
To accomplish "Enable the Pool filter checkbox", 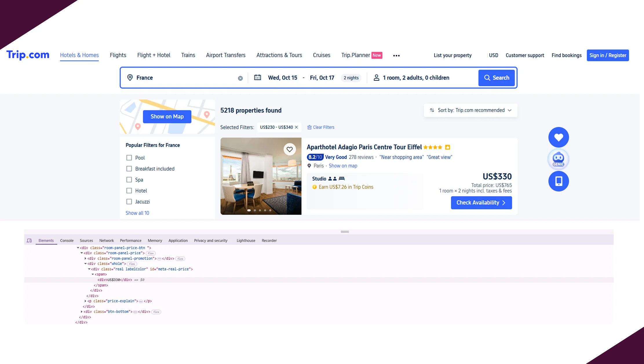I will pos(129,158).
